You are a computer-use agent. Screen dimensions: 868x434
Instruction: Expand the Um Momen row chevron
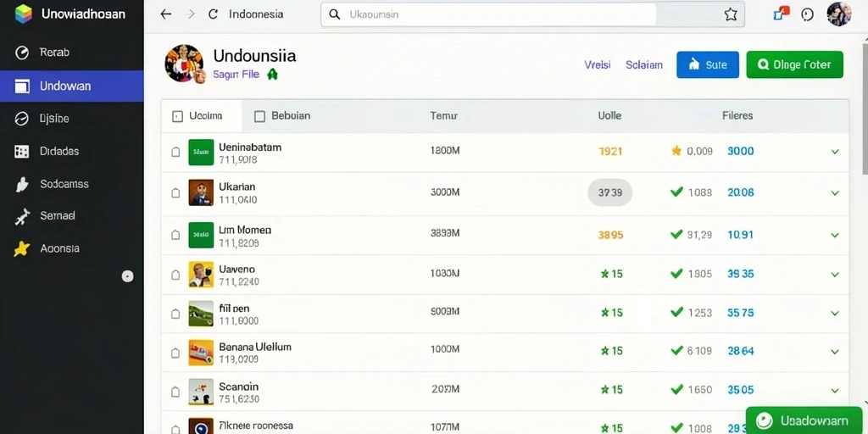point(835,236)
